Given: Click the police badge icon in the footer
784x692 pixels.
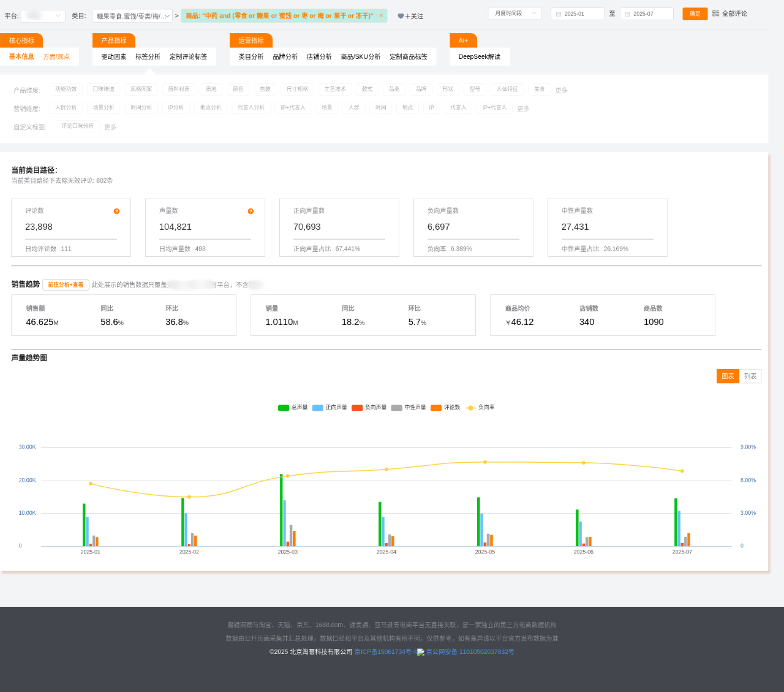Looking at the screenshot, I should coord(421,652).
